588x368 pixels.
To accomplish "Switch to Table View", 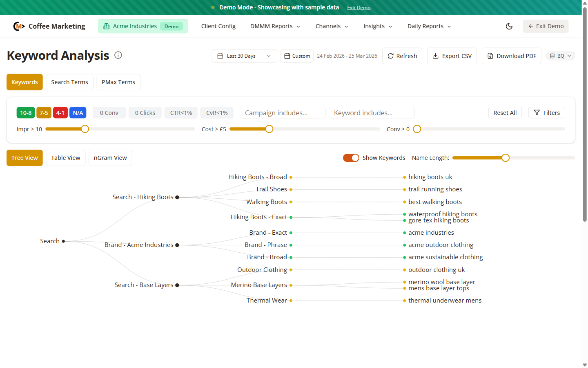I will coord(65,157).
